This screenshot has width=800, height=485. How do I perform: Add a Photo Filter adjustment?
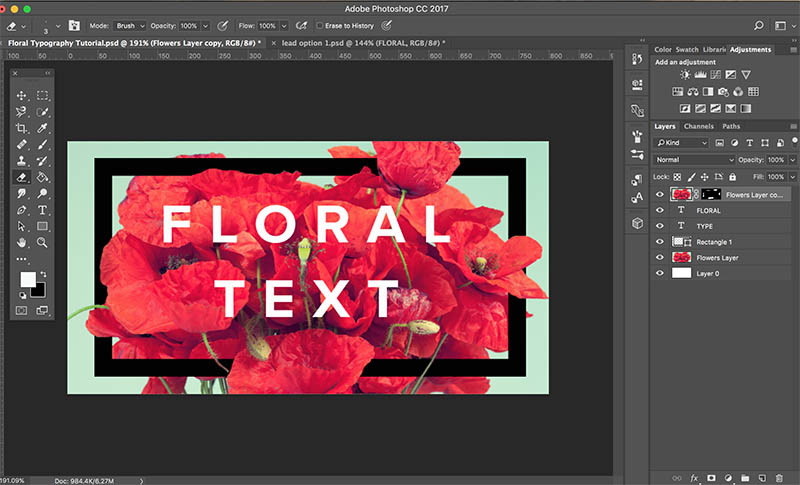(723, 92)
